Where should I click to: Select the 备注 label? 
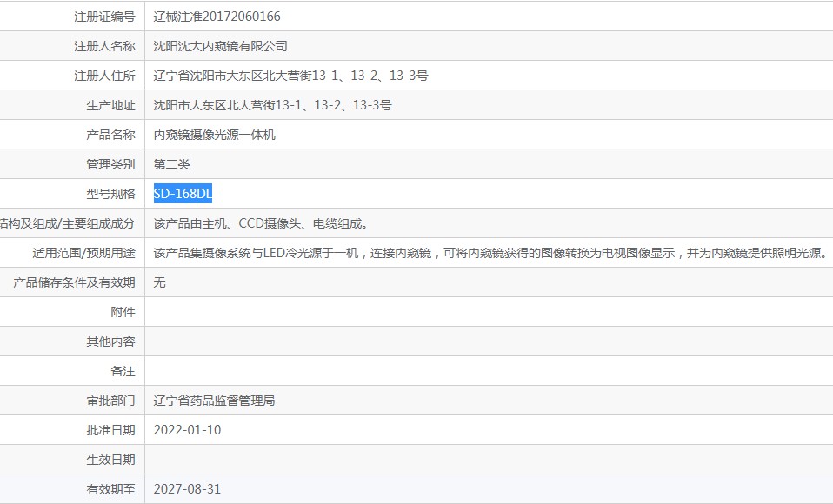pyautogui.click(x=123, y=371)
